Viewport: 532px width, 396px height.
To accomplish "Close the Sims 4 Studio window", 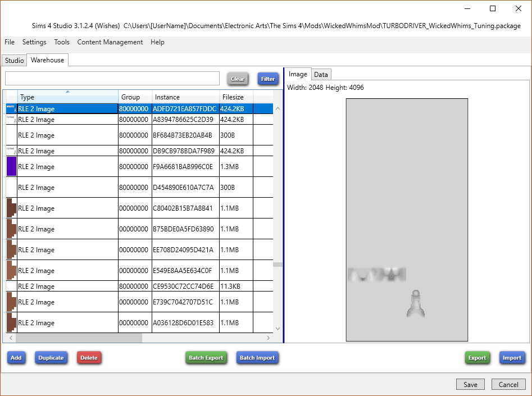I will coord(519,9).
